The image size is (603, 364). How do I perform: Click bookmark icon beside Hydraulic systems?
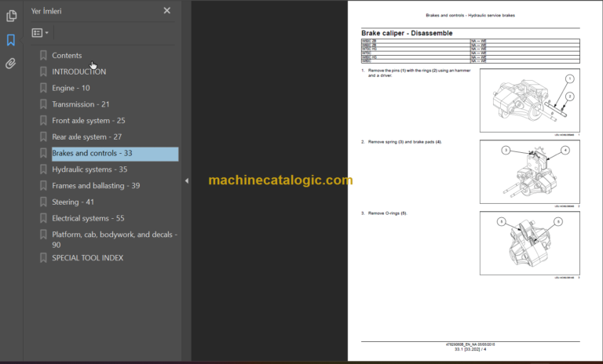coord(43,169)
